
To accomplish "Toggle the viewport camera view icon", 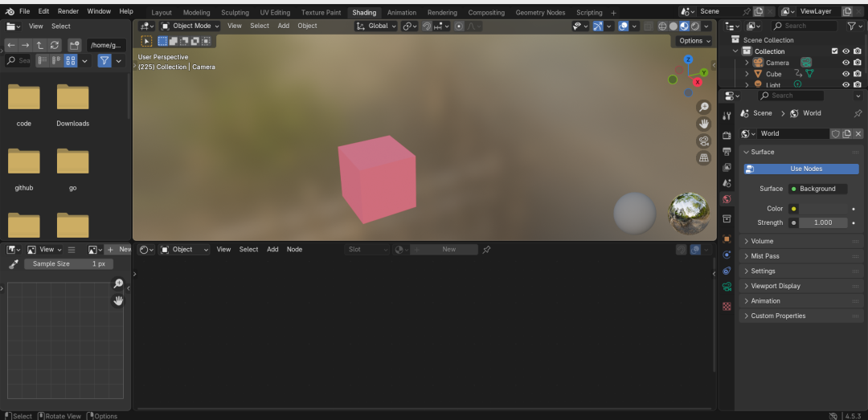I will click(x=703, y=141).
